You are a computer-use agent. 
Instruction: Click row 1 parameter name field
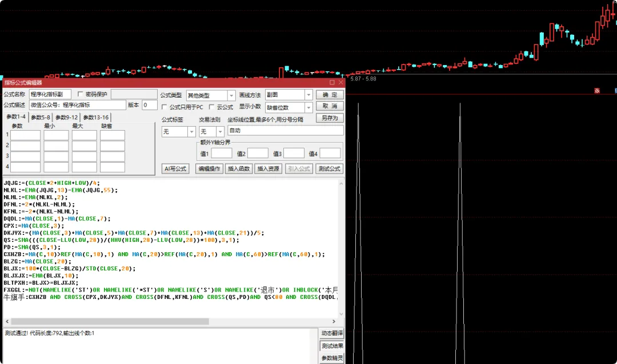25,135
